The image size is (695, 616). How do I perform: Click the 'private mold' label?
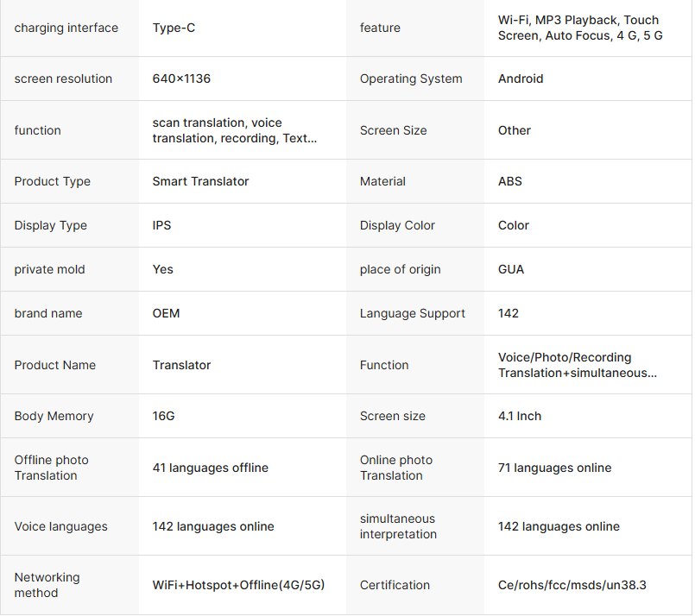coord(50,269)
